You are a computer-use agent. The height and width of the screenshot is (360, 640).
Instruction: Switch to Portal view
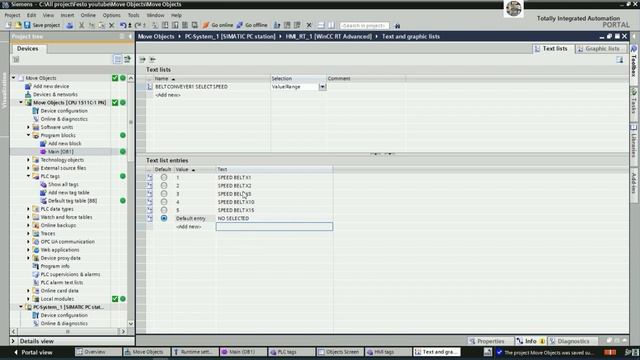tap(33, 352)
